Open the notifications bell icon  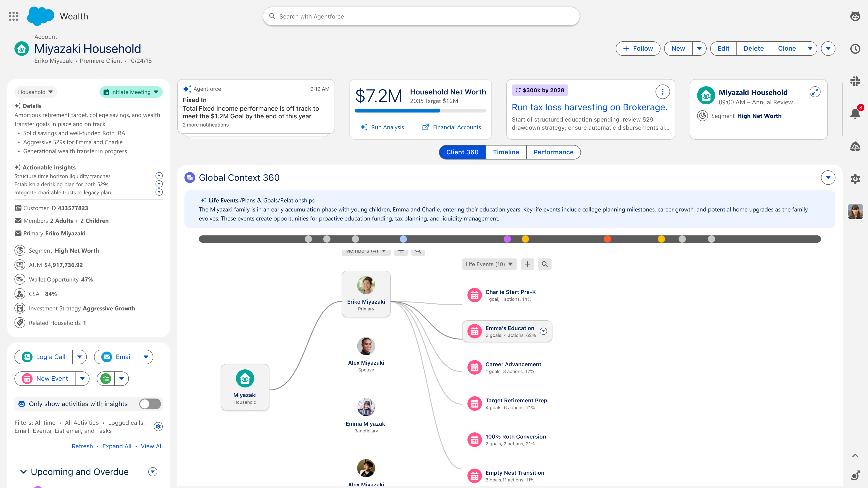[x=855, y=113]
